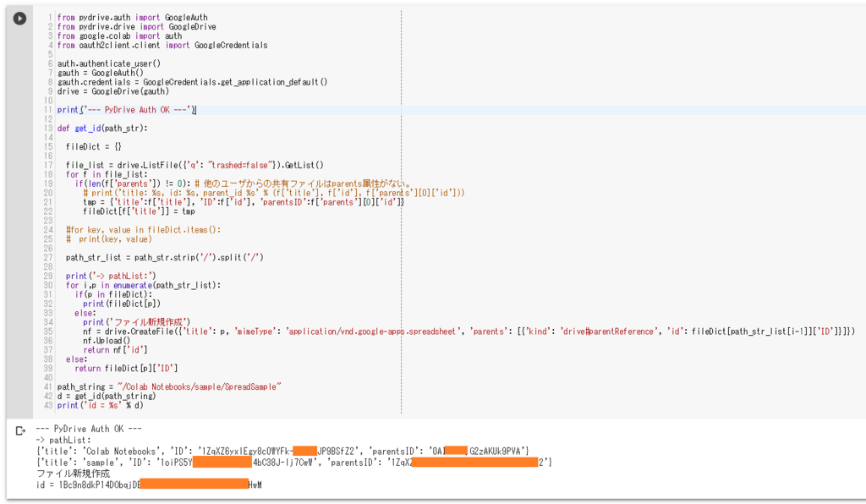
Task: Click the line 'from pydrive.drive import GoogleDrive'
Action: coord(136,26)
